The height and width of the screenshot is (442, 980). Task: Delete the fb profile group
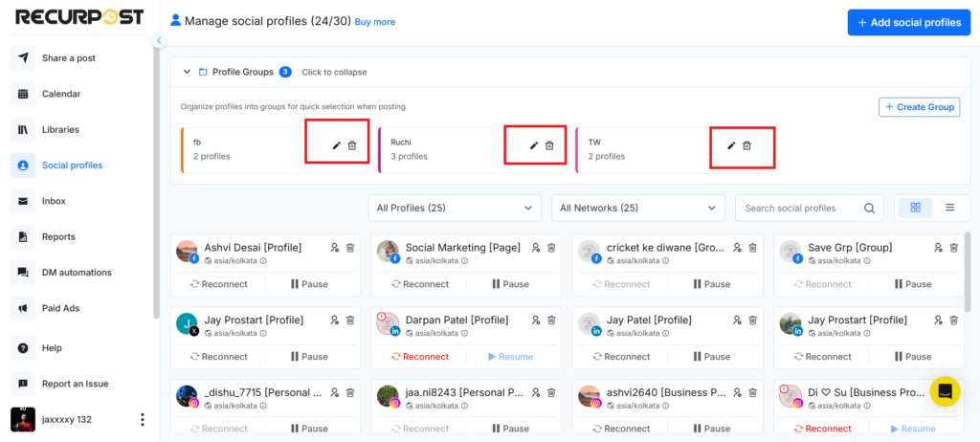[352, 145]
